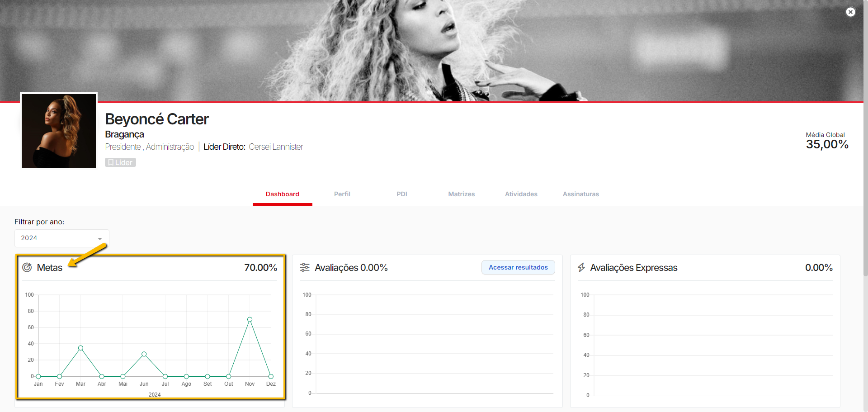Click the Presidente, Administração role text
Screen dimensions: 868x412
pyautogui.click(x=150, y=147)
